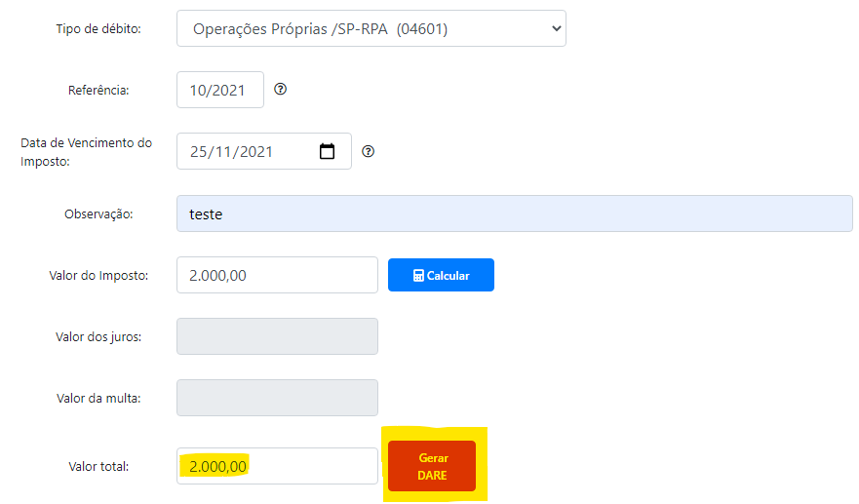859x504 pixels.
Task: Click the help icon beside Referência
Action: pyautogui.click(x=281, y=90)
